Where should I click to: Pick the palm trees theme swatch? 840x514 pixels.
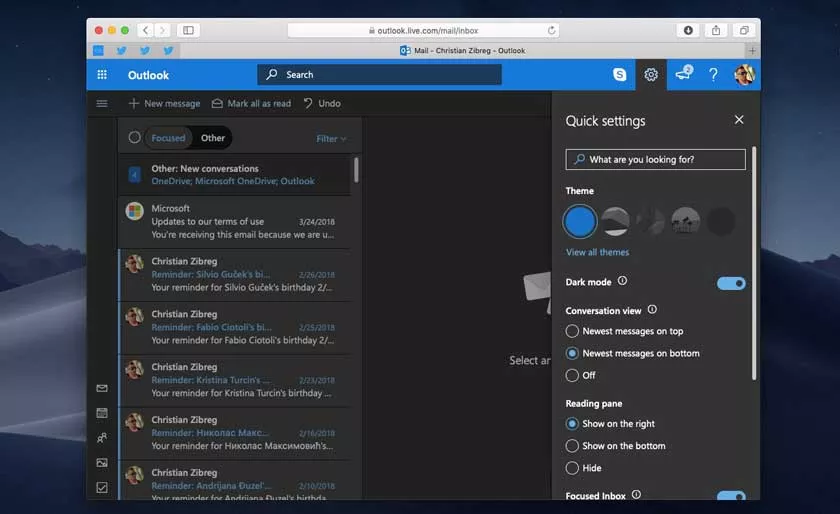pyautogui.click(x=686, y=221)
